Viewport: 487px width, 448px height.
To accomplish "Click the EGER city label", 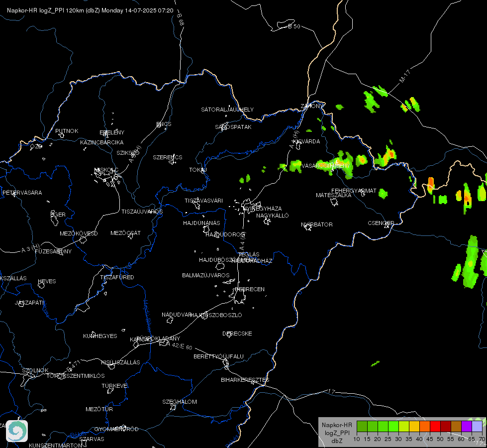I will pos(58,215).
